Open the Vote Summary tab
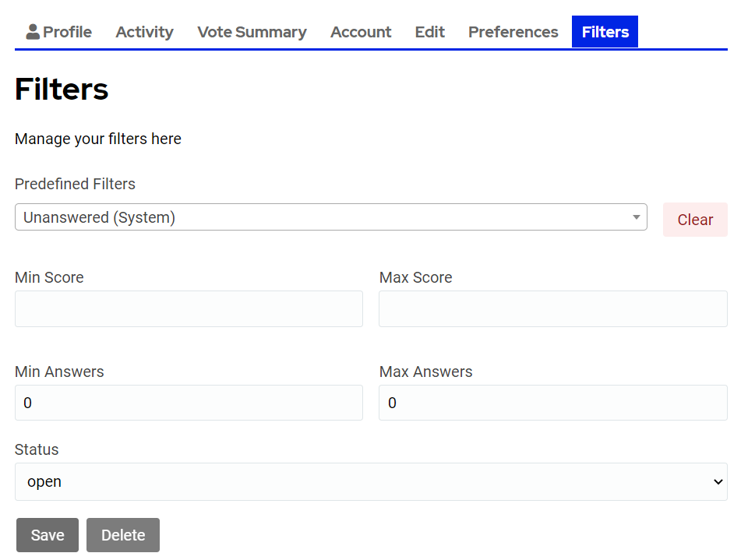This screenshot has width=748, height=560. tap(252, 32)
